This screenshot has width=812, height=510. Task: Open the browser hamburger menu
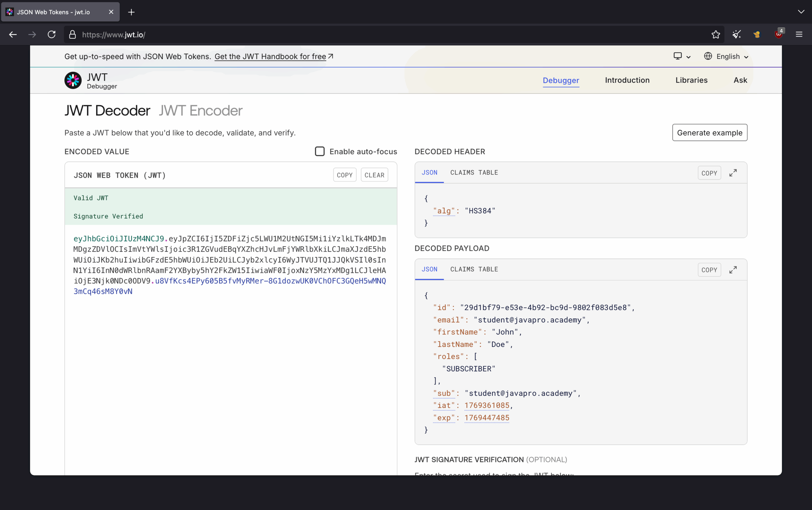(800, 34)
